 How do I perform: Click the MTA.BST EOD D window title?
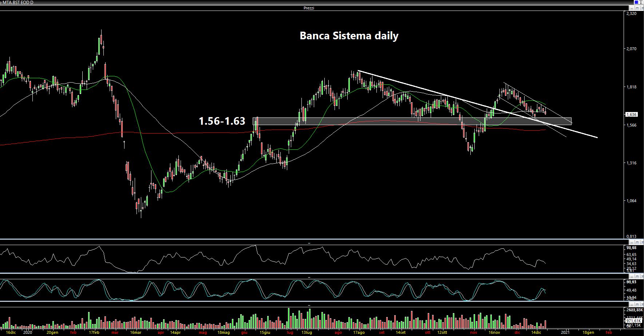tap(18, 2)
